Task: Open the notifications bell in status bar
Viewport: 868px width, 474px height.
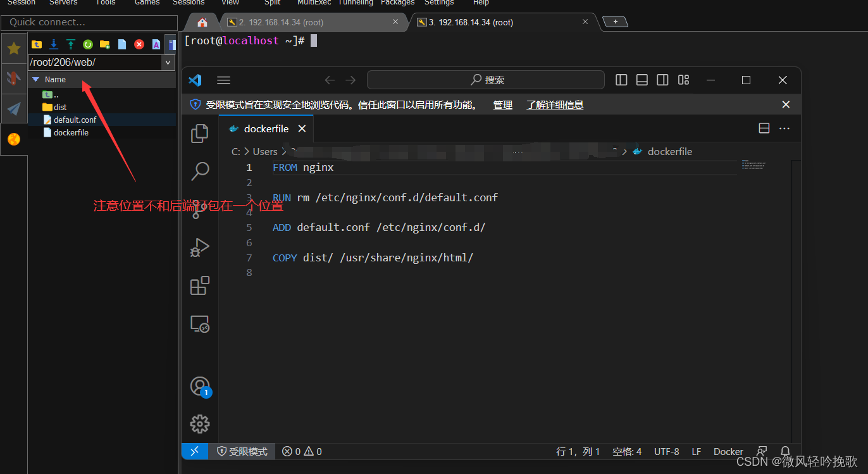Action: 785,451
